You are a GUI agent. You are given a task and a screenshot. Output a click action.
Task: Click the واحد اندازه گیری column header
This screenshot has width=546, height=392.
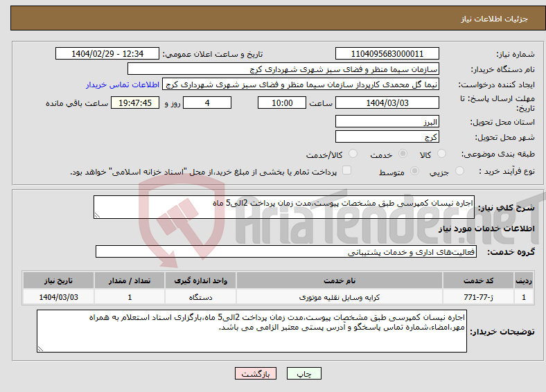point(200,280)
